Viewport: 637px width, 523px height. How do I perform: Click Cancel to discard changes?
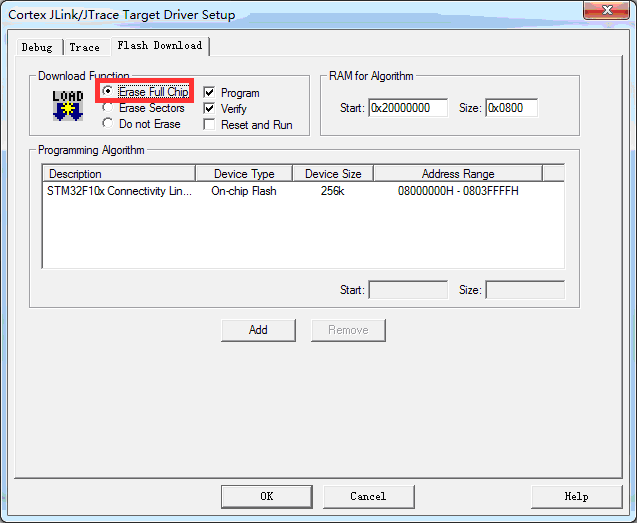[368, 496]
